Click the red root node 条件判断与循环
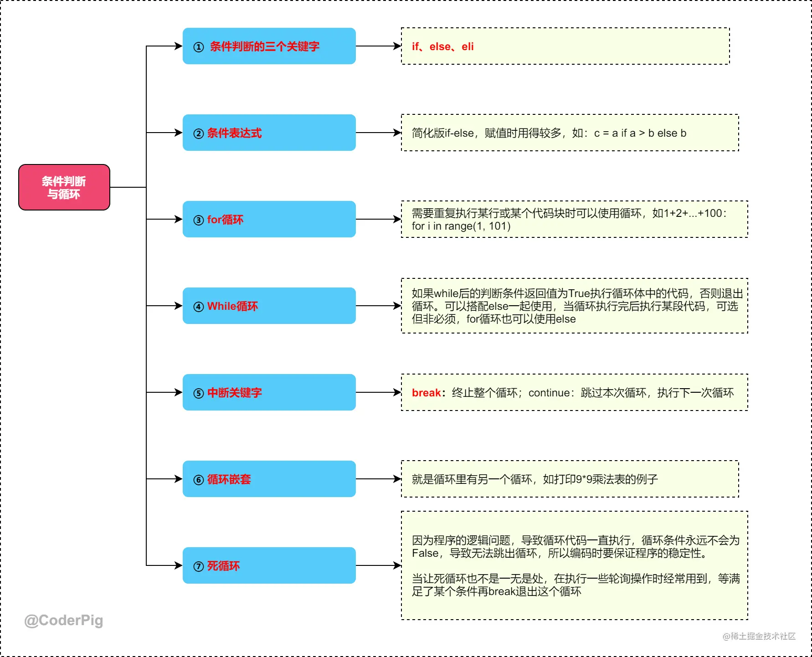 tap(64, 187)
